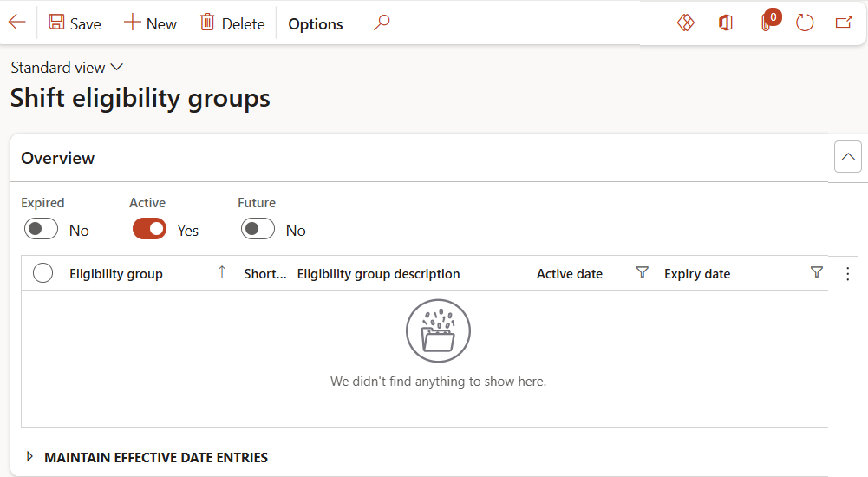Image resolution: width=868 pixels, height=477 pixels.
Task: Open the search magnifier in action bar
Action: 382,23
